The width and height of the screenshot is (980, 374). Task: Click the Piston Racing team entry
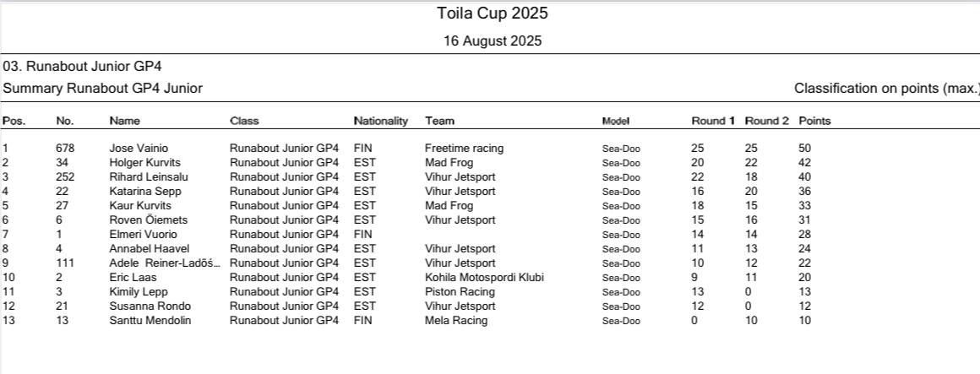[x=460, y=291]
